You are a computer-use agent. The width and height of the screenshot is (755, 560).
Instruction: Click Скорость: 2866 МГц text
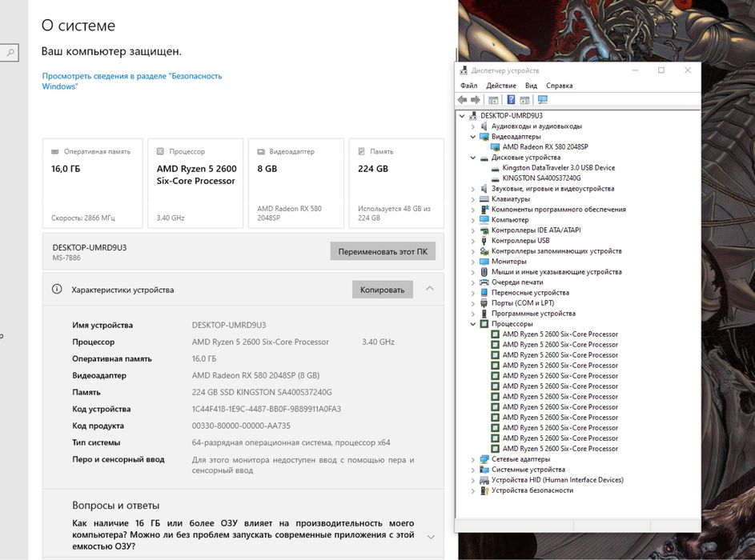pyautogui.click(x=83, y=218)
